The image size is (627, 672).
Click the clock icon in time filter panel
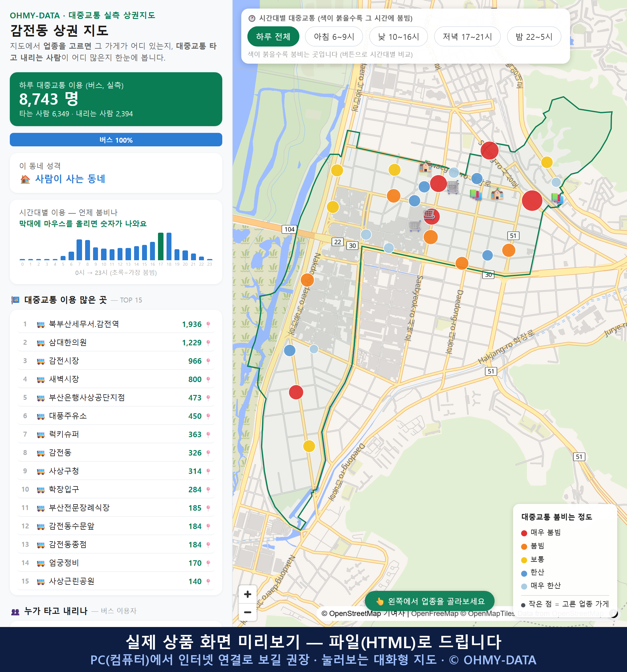pyautogui.click(x=252, y=18)
